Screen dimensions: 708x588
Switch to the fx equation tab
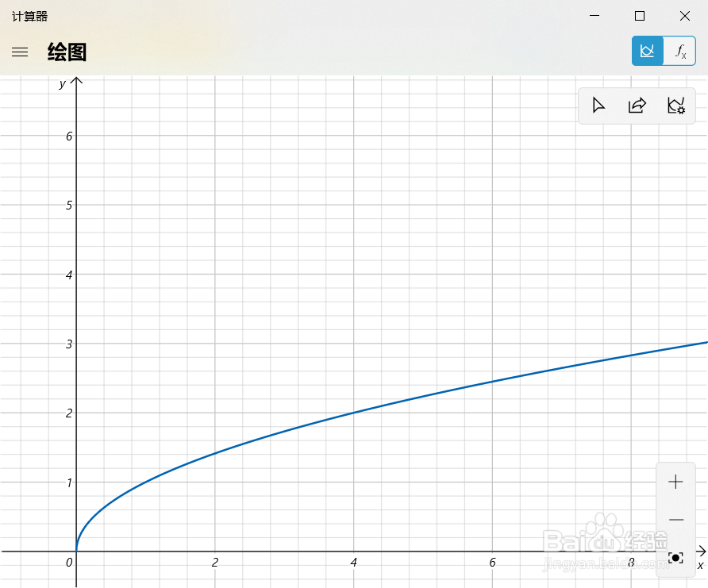pos(681,50)
